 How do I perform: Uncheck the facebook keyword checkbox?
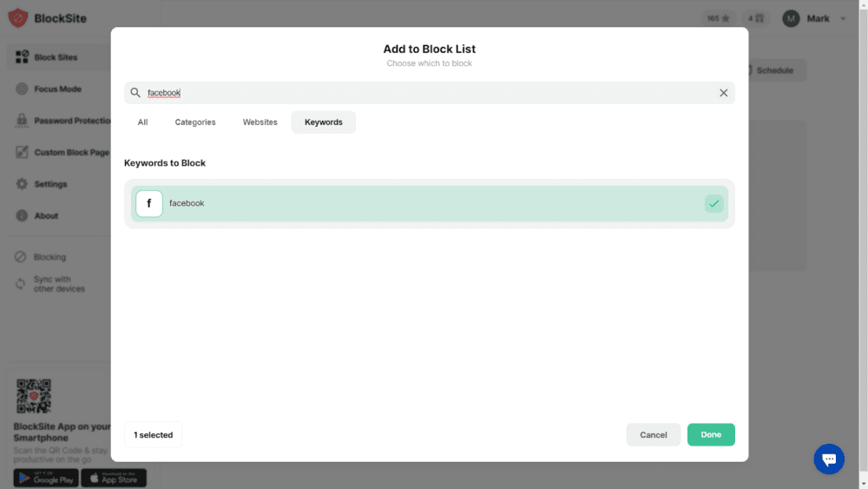pyautogui.click(x=713, y=203)
